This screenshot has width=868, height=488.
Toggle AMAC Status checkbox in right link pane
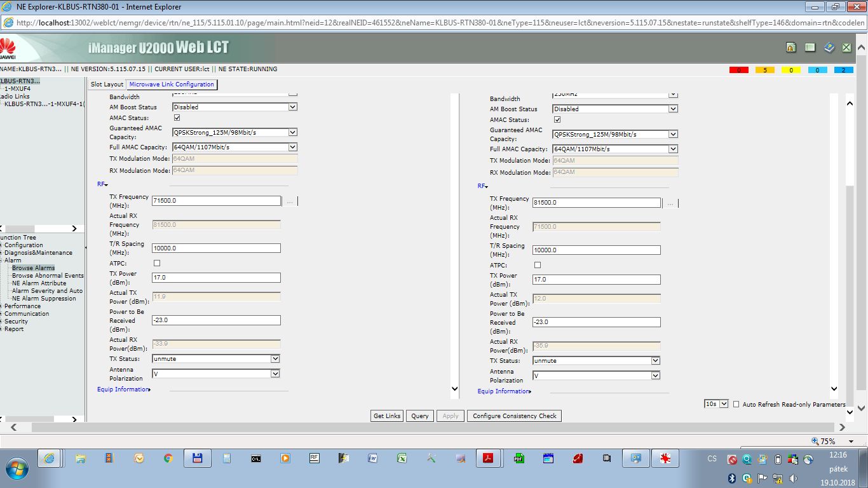click(557, 119)
